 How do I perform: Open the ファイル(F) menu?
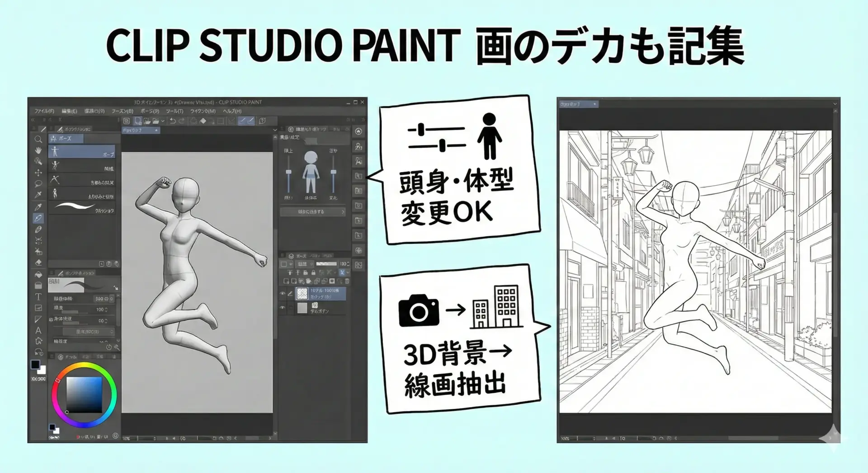[44, 111]
